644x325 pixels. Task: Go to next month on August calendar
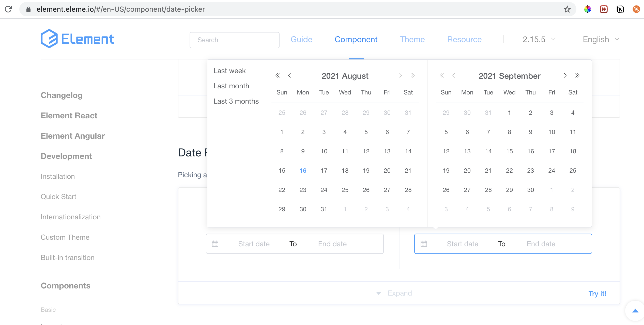click(x=401, y=75)
